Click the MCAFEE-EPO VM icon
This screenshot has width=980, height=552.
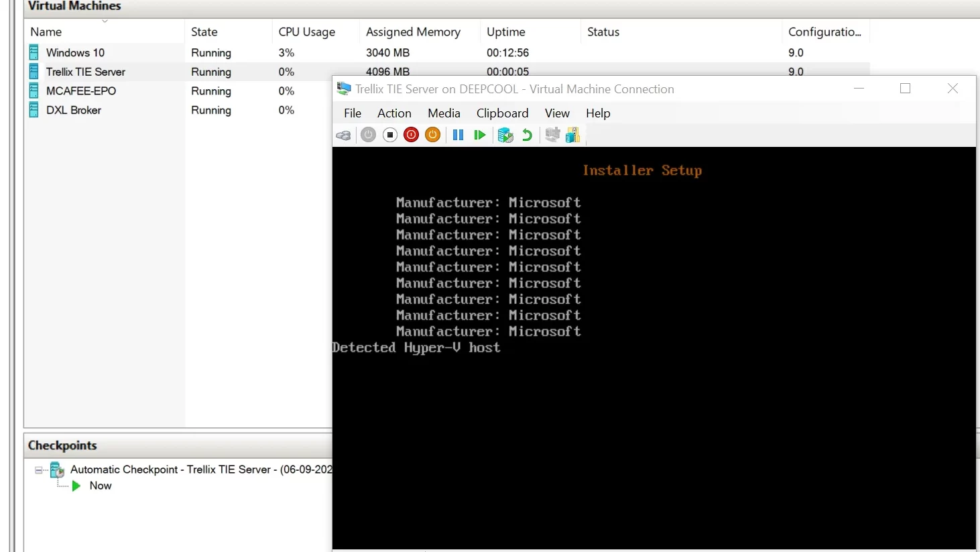pyautogui.click(x=34, y=91)
